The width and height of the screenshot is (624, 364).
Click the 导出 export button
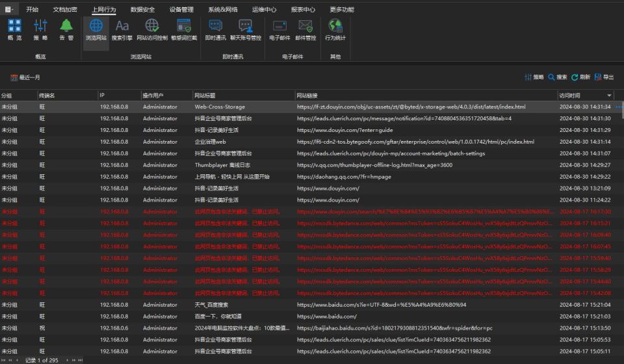[604, 77]
